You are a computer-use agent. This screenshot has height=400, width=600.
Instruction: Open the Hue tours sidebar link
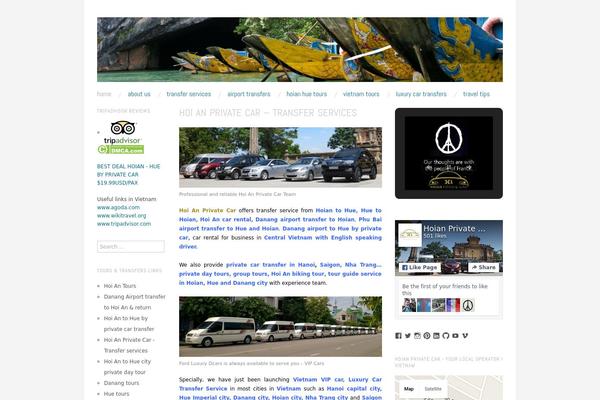[116, 393]
